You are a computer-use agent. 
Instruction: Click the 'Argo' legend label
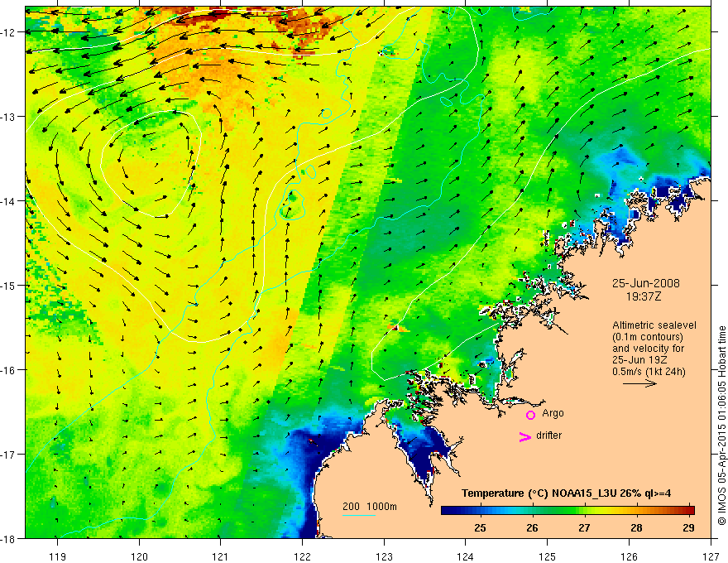pos(553,413)
